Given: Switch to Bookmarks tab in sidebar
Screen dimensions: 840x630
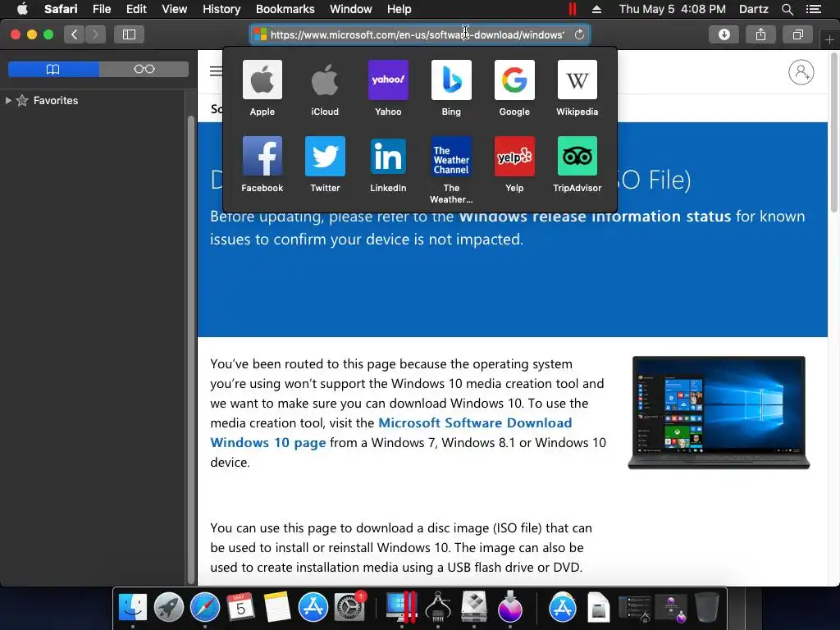Looking at the screenshot, I should [53, 69].
